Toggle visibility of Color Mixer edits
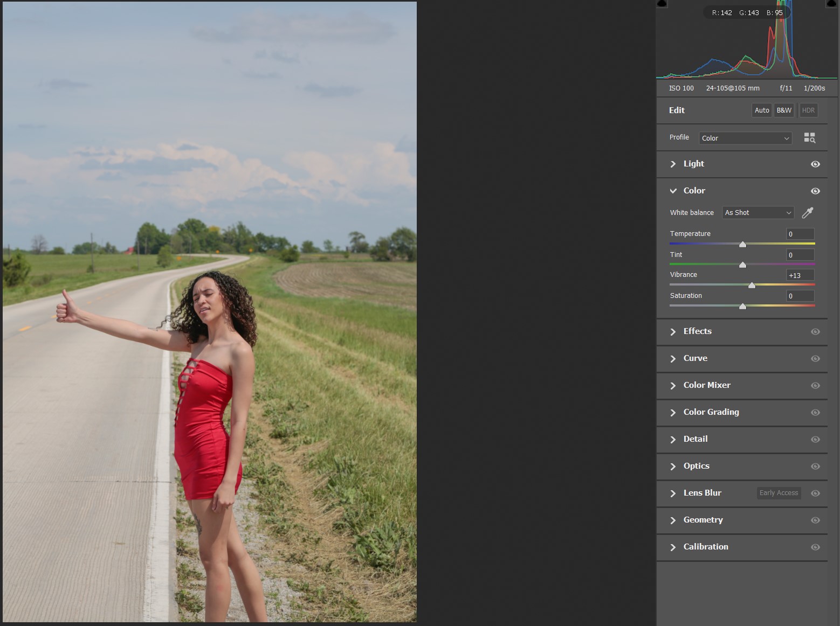Viewport: 840px width, 626px height. [x=815, y=386]
